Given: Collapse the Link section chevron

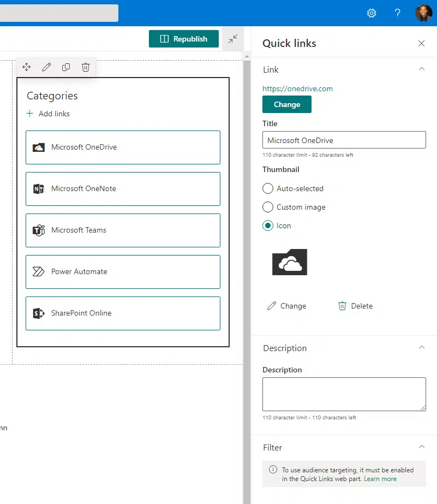Looking at the screenshot, I should tap(422, 69).
